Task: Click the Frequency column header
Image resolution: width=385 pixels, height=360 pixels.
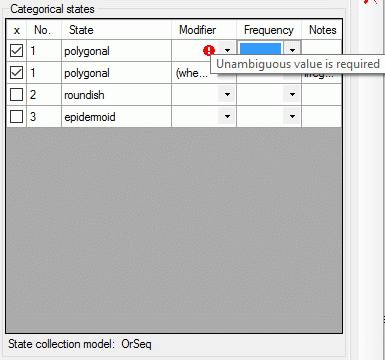Action: 269,30
